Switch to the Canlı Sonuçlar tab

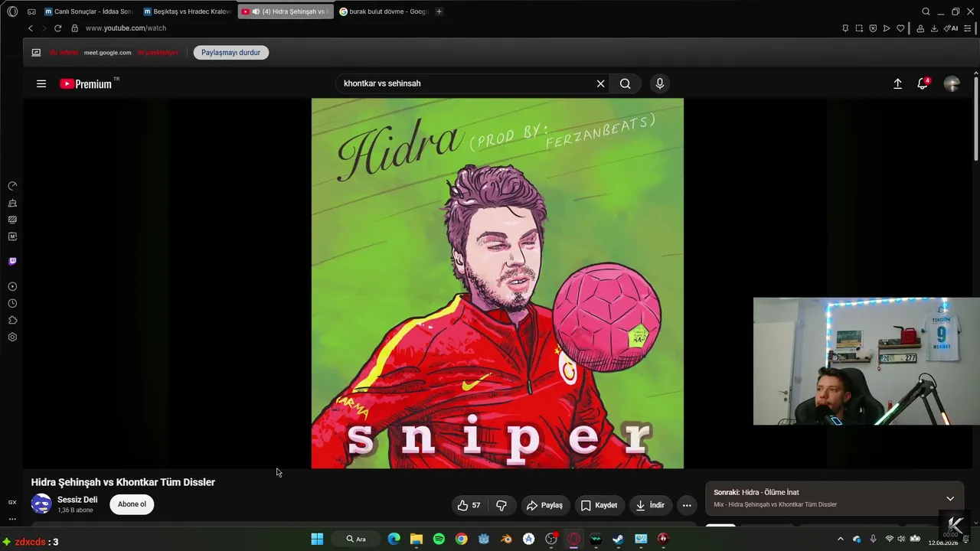click(x=88, y=11)
